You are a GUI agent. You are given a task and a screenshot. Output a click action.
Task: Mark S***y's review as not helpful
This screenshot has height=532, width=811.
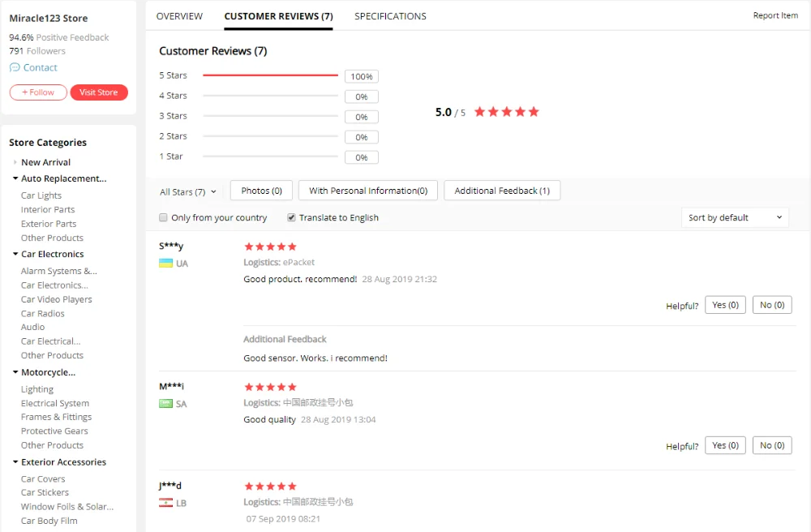(772, 305)
